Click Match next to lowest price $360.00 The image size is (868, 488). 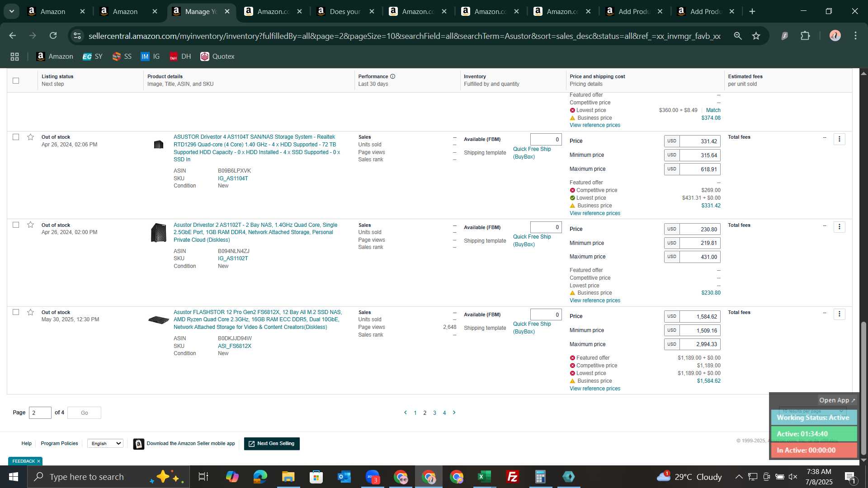coord(713,110)
